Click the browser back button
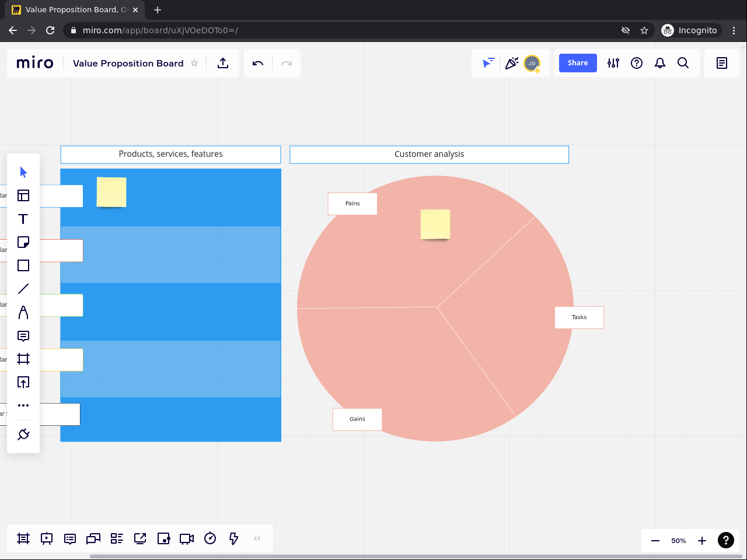The height and width of the screenshot is (560, 747). [13, 30]
